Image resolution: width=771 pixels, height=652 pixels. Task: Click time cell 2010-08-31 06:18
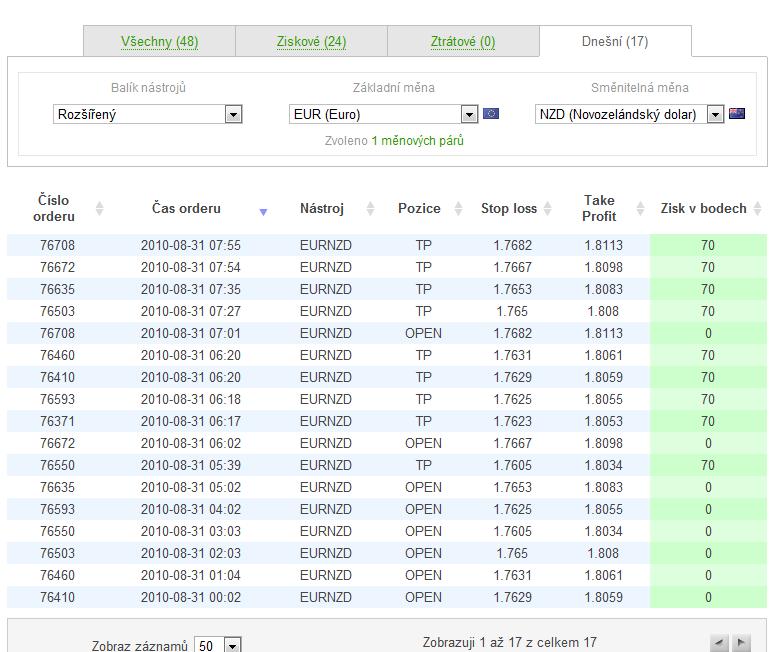pos(191,399)
